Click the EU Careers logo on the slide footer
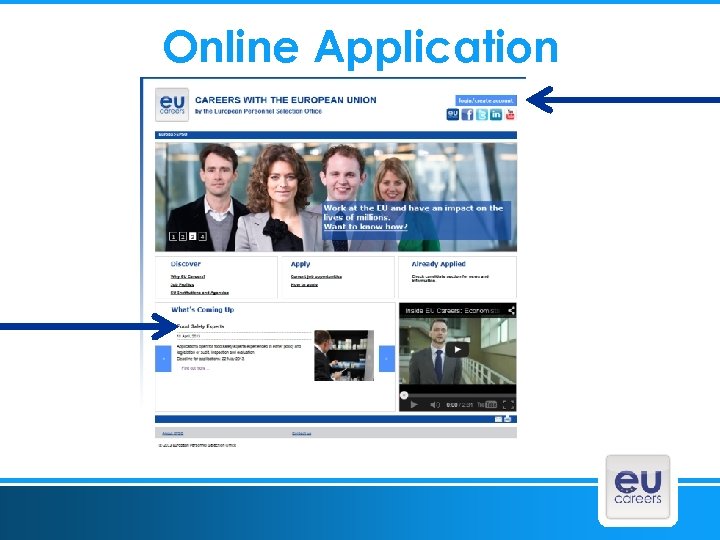 point(638,488)
